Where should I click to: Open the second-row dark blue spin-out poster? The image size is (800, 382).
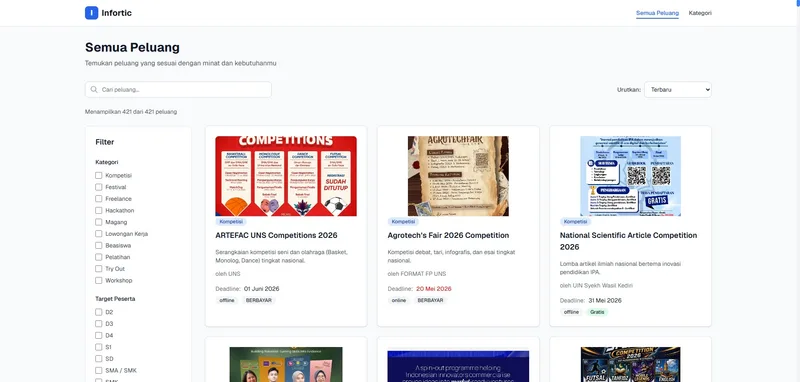[x=458, y=366]
